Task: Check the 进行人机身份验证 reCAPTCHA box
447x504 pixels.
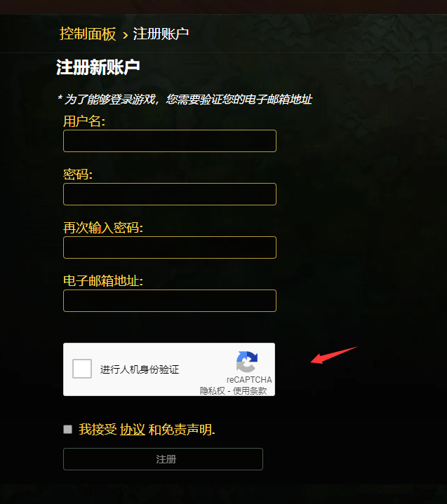Action: click(x=82, y=369)
